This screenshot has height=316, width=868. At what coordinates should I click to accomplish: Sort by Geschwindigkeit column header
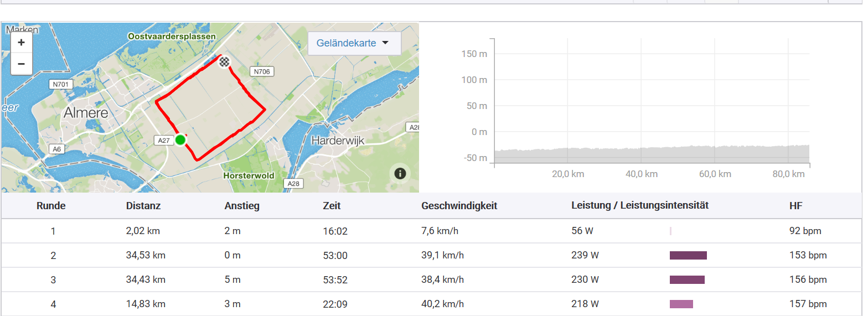point(459,206)
